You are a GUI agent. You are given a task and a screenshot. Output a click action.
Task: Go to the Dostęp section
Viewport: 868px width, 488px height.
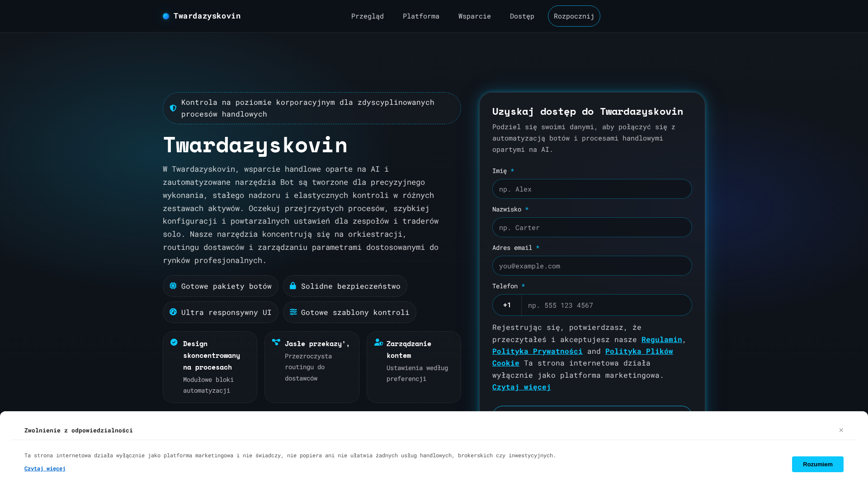(522, 16)
